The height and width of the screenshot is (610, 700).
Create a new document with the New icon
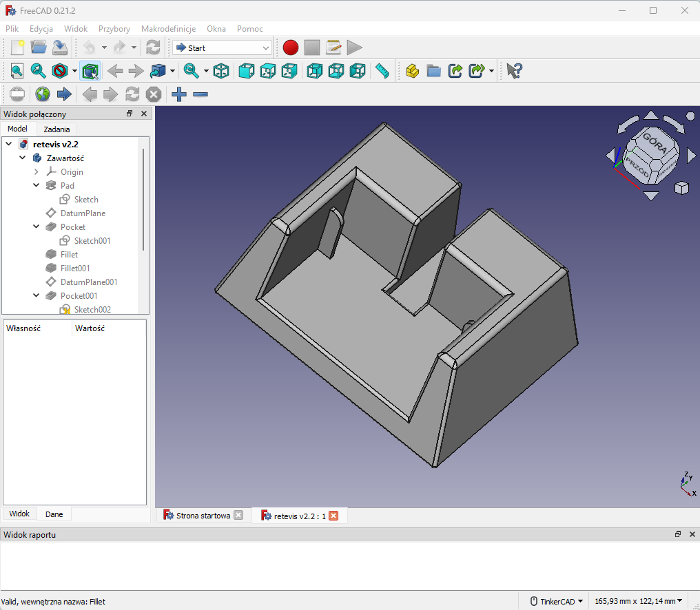tap(17, 48)
